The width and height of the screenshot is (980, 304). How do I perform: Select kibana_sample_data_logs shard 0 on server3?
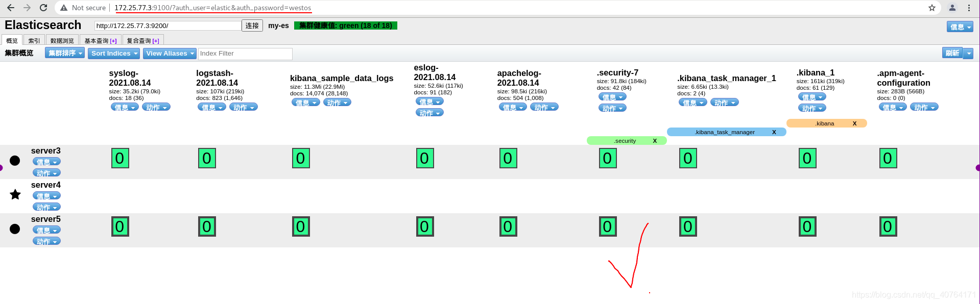click(x=301, y=158)
